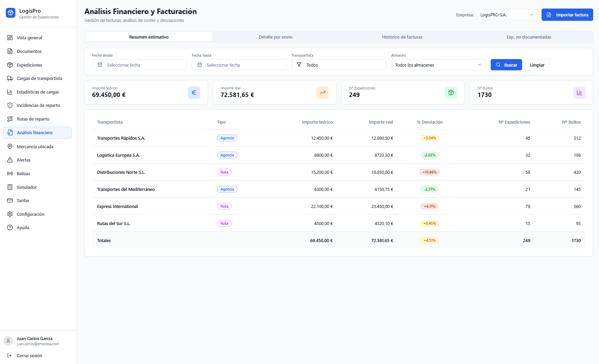Screen dimensions: 599x364
Task: Open Estadísticas de cargas chart icon
Action: (10, 92)
